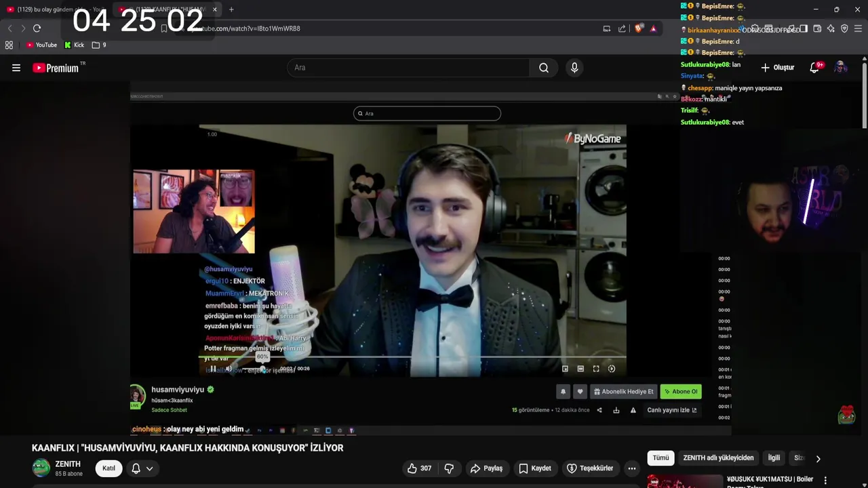
Task: Open the ZENITH channel name link
Action: pos(68,464)
